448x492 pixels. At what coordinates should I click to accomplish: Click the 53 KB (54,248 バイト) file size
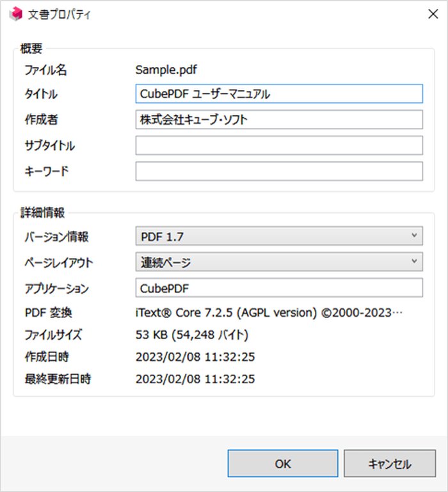(x=192, y=335)
